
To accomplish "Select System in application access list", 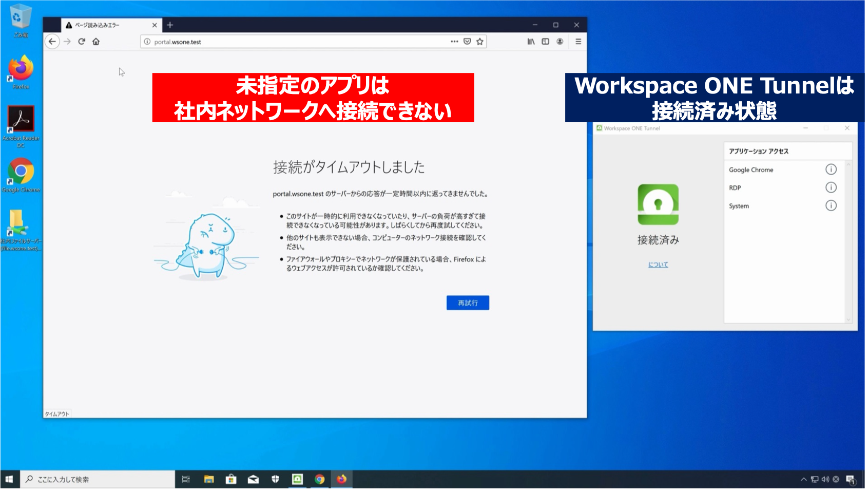I will click(739, 206).
